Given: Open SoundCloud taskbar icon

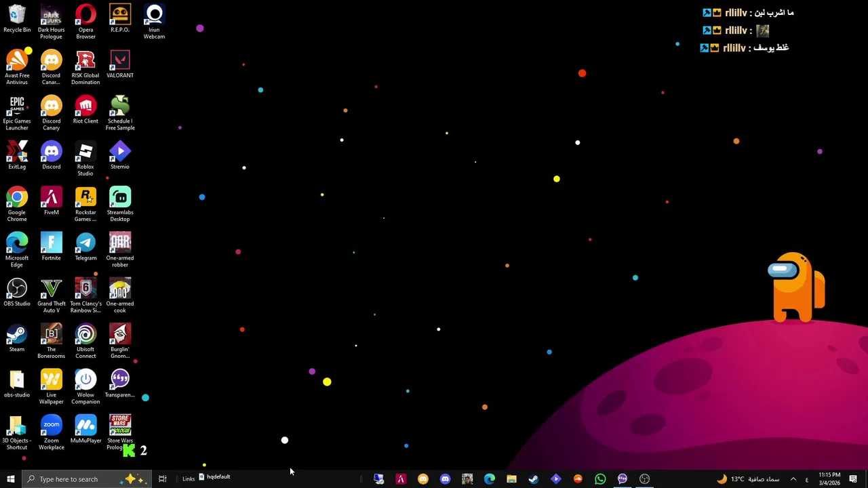Looking at the screenshot, I should (578, 479).
